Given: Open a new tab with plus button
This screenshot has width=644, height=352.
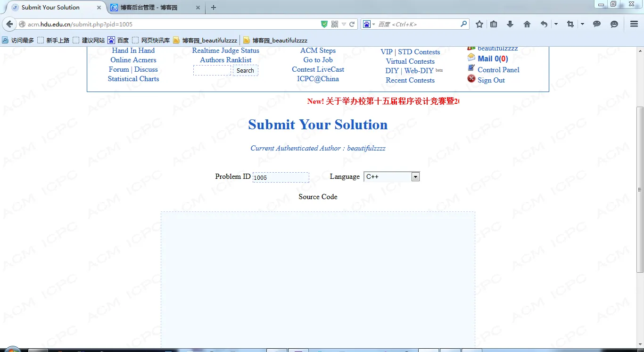Looking at the screenshot, I should point(214,8).
